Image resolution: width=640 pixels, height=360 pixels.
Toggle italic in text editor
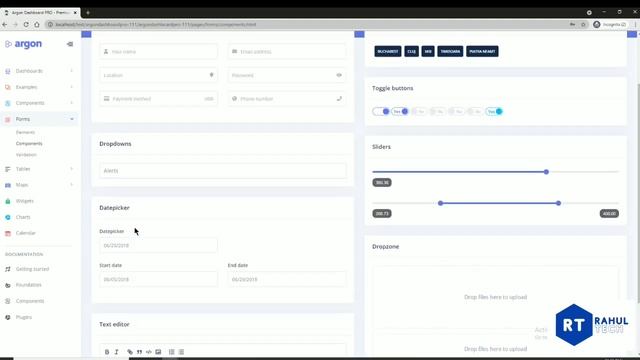tap(116, 352)
